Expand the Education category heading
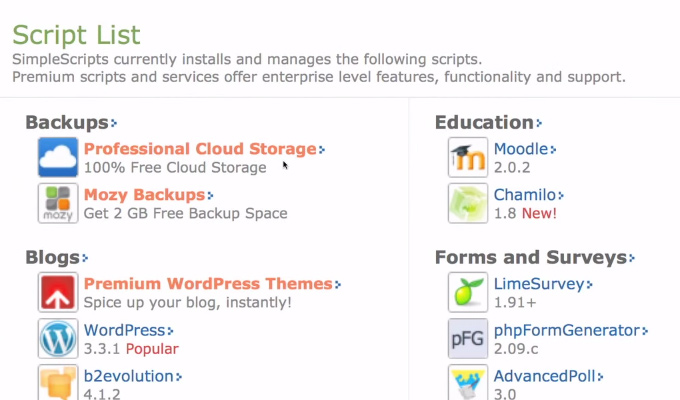 click(489, 122)
